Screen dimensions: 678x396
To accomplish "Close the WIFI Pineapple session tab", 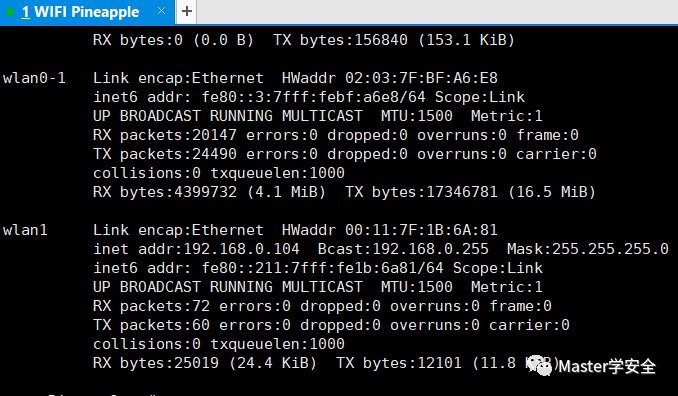I will (x=161, y=11).
